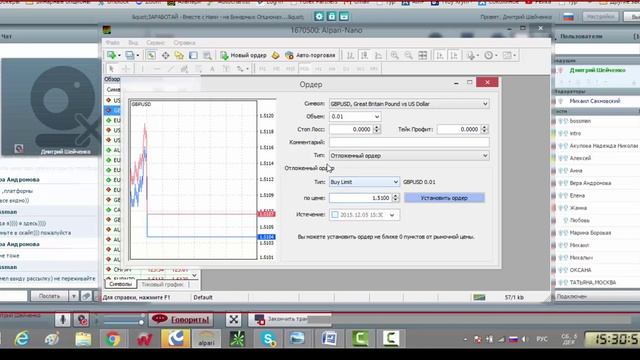
Task: Click the Закончить трансляцию button
Action: click(289, 319)
